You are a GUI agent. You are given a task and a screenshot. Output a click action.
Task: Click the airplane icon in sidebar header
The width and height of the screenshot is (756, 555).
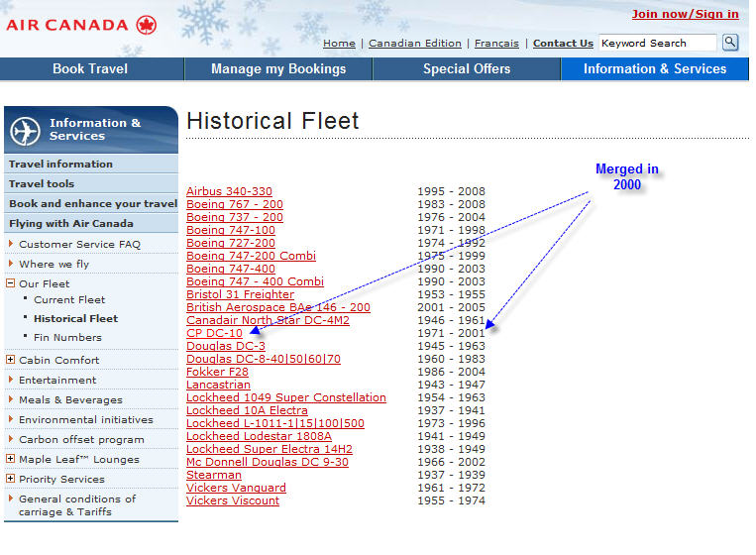coord(25,131)
